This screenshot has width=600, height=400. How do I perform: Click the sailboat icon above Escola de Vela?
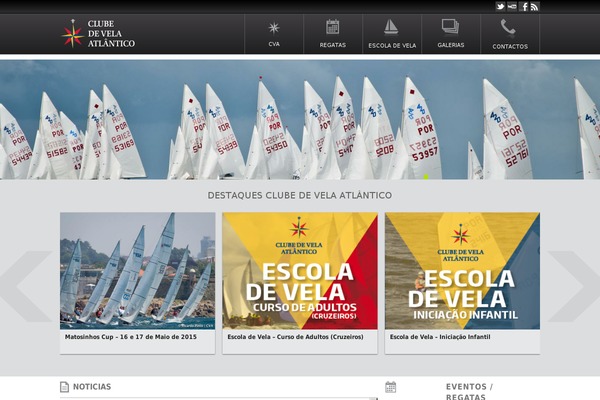point(391,27)
